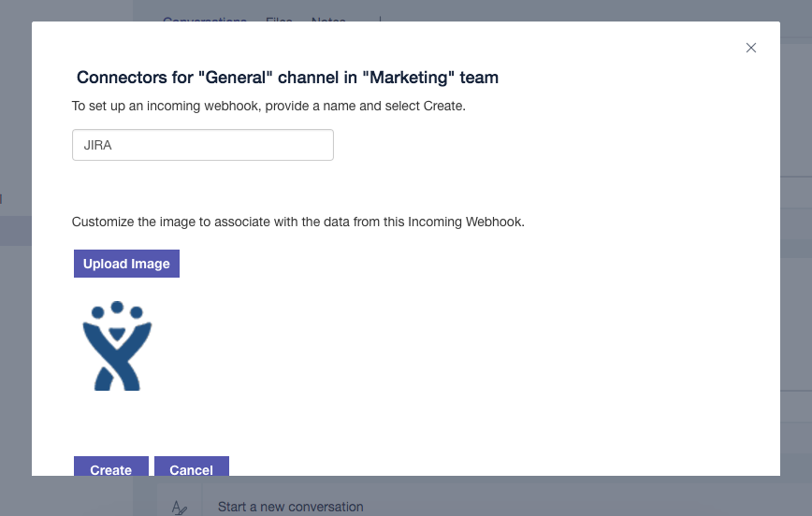Click the format text icon in compose box
The image size is (812, 516).
pyautogui.click(x=180, y=508)
